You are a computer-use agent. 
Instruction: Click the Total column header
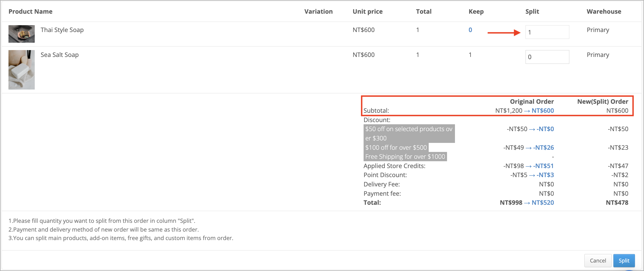424,11
